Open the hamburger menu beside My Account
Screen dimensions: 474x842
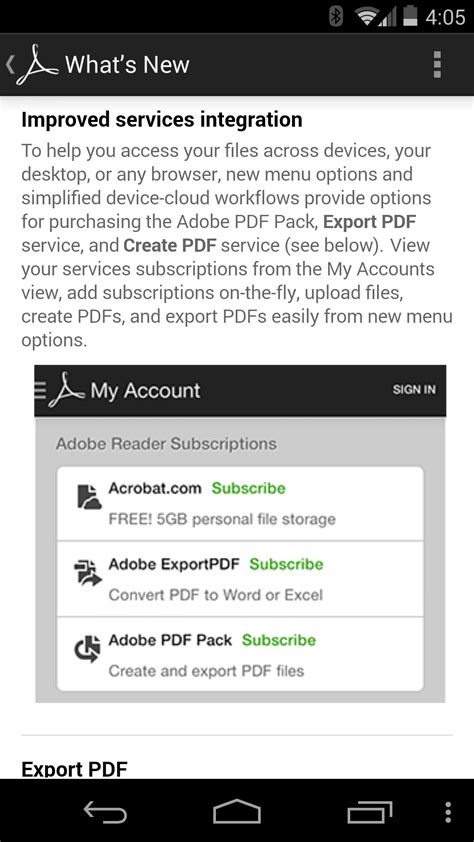point(40,390)
